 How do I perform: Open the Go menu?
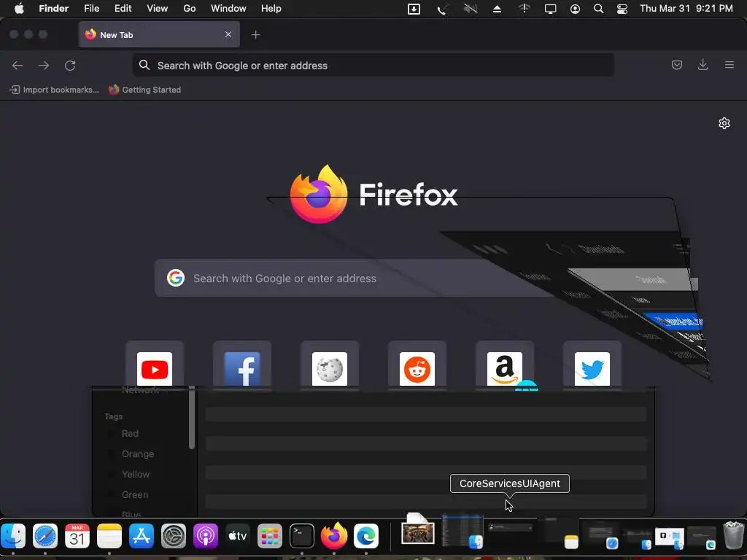[190, 9]
